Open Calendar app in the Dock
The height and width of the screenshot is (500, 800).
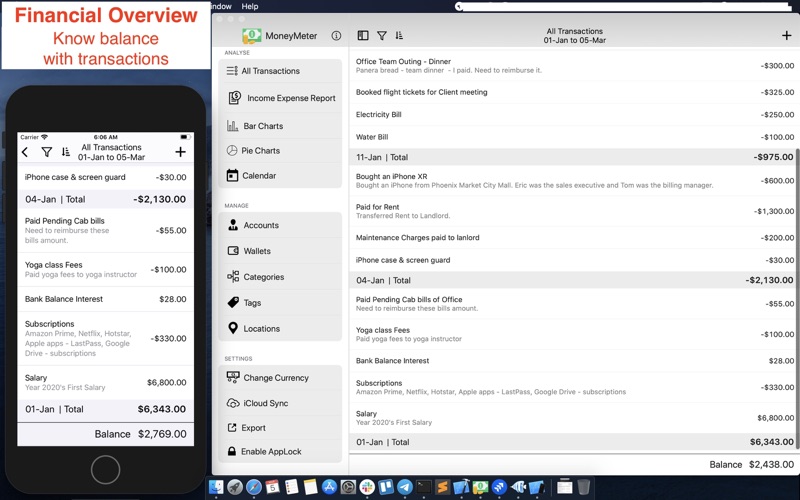coord(272,487)
